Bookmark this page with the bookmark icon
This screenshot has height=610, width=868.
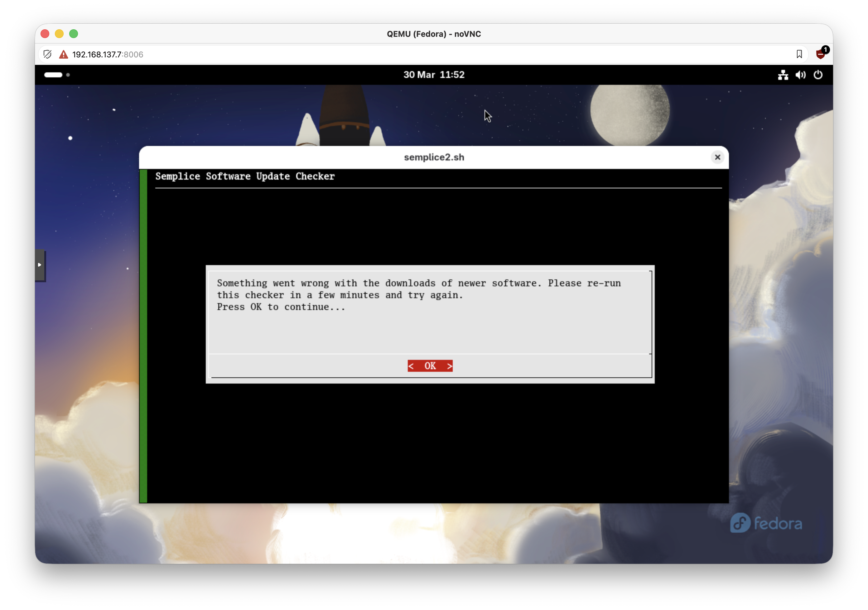point(799,55)
